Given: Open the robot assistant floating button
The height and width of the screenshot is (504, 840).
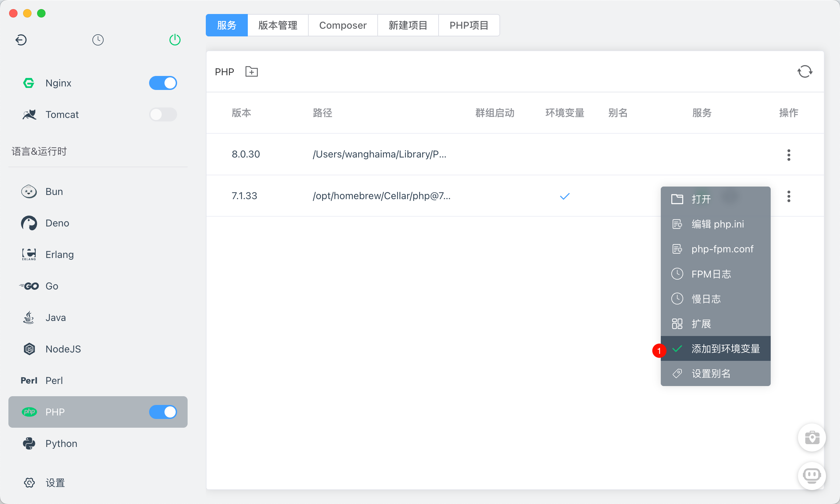Looking at the screenshot, I should (x=812, y=476).
